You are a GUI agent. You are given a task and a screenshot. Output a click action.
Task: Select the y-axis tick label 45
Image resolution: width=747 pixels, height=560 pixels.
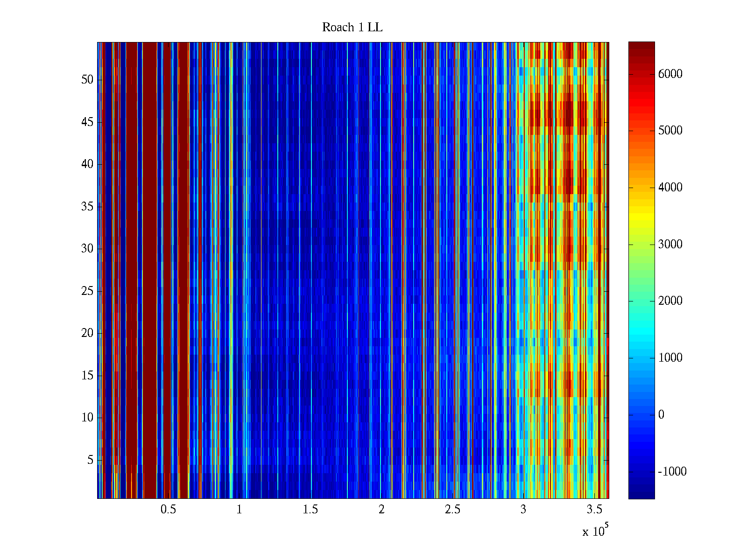pos(87,122)
